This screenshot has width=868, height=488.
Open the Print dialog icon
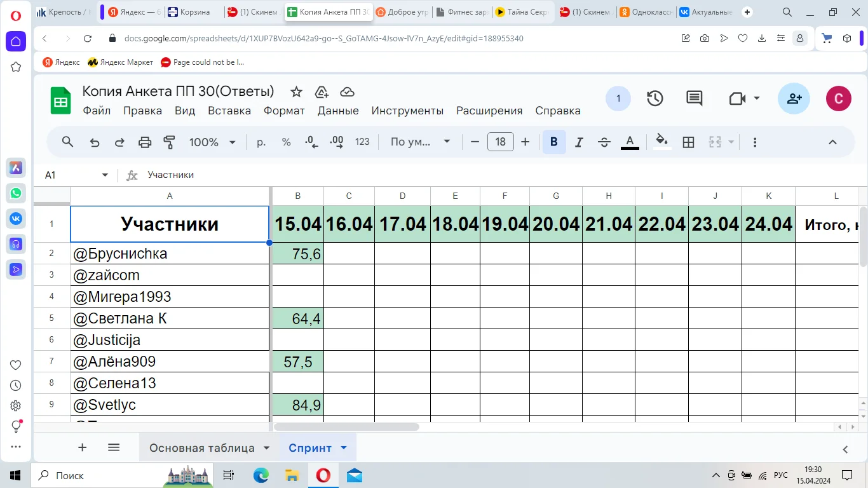pos(144,142)
